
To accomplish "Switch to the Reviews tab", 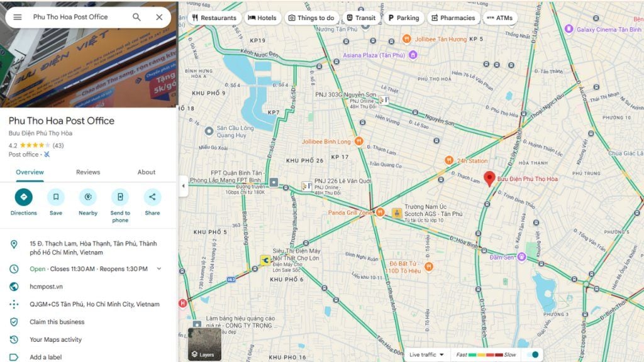I will pos(88,172).
